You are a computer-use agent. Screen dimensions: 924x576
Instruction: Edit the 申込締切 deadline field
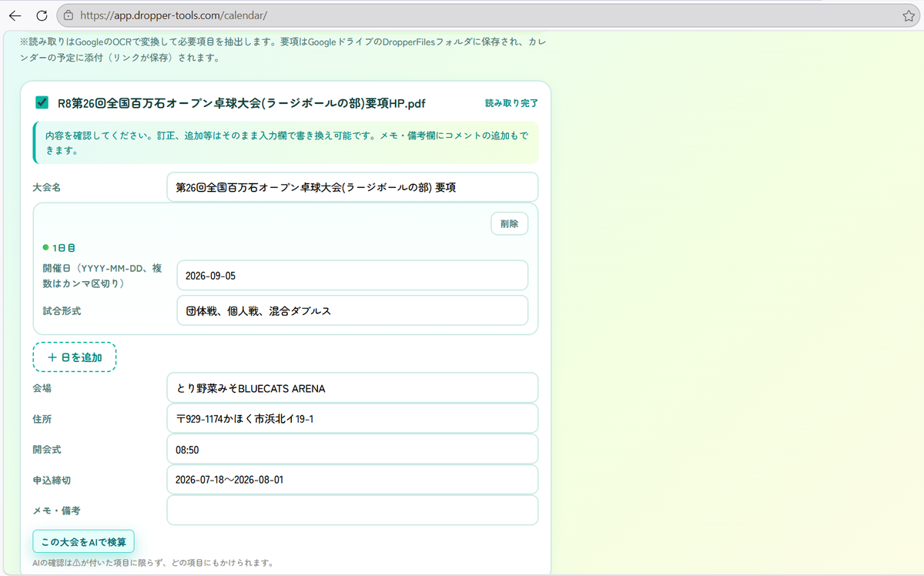(x=352, y=480)
